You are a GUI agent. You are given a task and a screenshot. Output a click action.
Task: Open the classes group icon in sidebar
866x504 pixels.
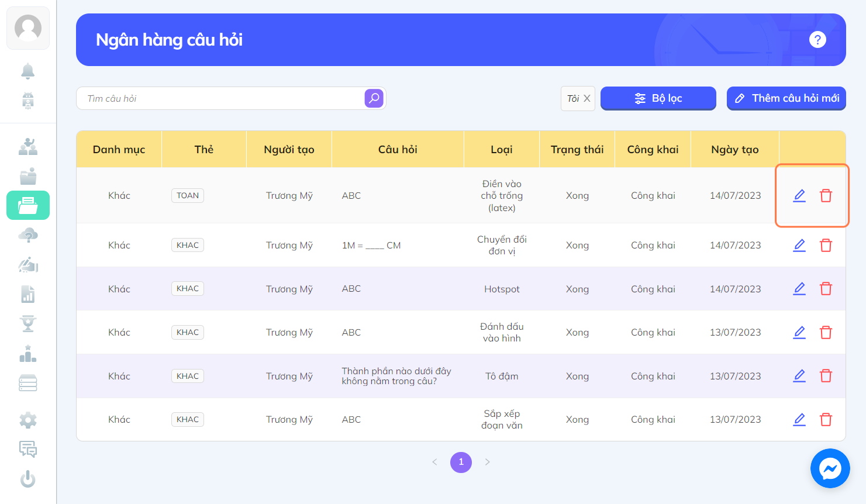(x=28, y=146)
